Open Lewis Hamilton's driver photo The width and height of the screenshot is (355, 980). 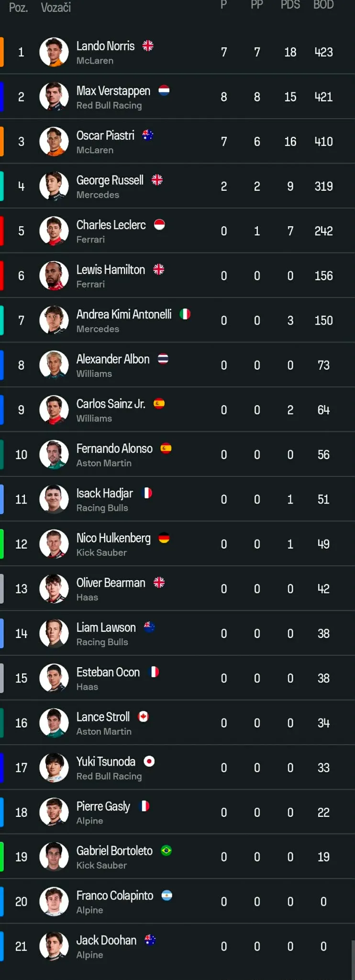[x=54, y=275]
